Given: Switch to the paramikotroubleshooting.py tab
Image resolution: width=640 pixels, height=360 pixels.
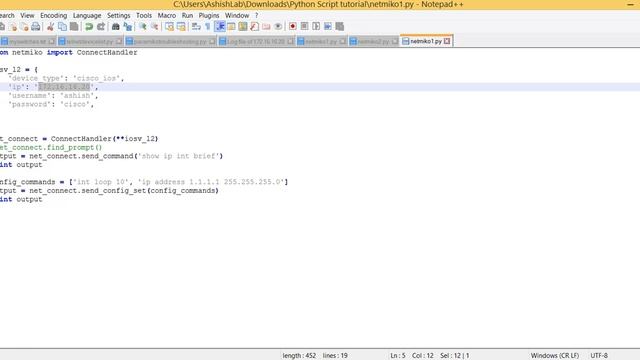Looking at the screenshot, I should coord(170,42).
